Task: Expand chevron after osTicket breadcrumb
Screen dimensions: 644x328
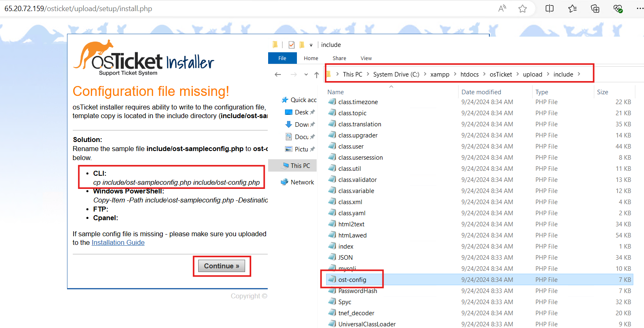Action: (518, 74)
